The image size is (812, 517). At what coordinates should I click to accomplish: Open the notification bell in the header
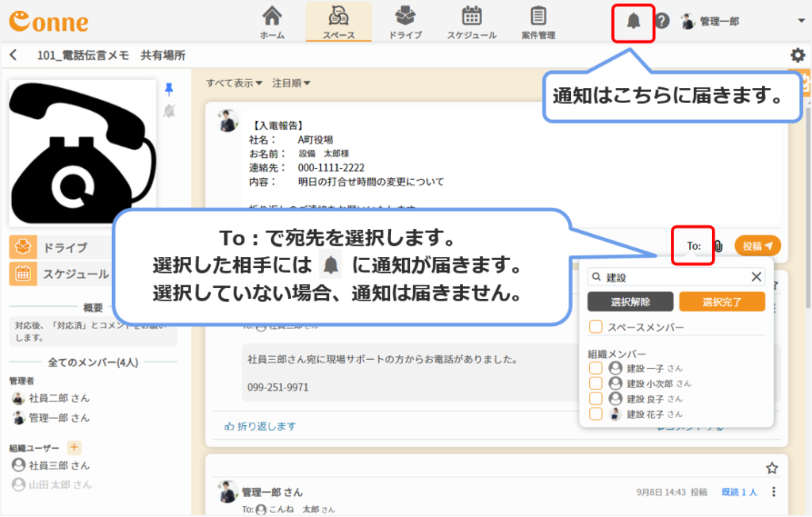(634, 21)
